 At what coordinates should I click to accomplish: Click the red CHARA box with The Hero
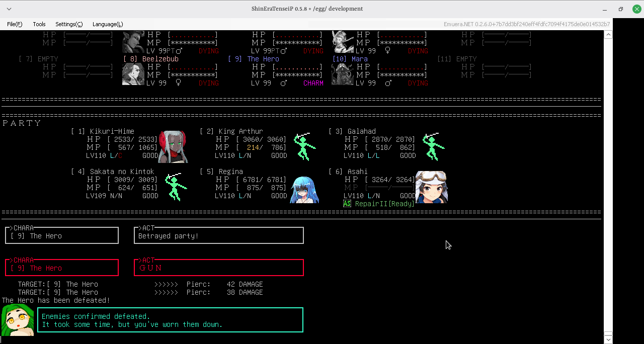tap(62, 268)
